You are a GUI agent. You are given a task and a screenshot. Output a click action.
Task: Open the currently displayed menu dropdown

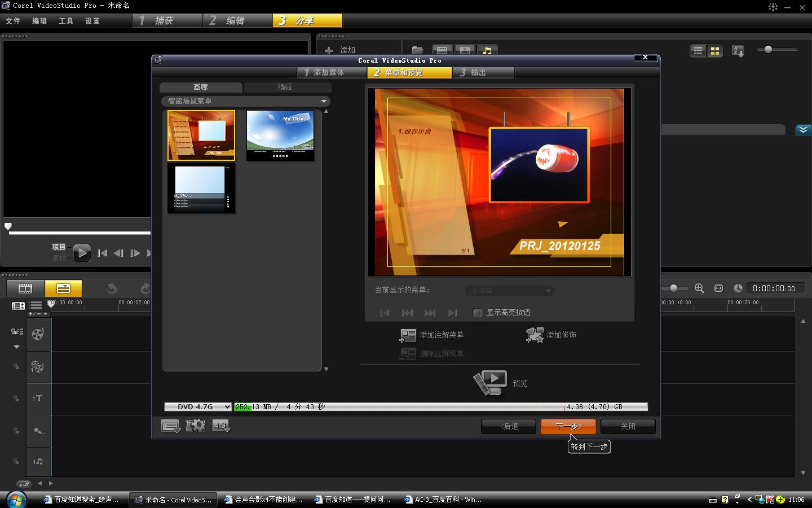pos(509,291)
